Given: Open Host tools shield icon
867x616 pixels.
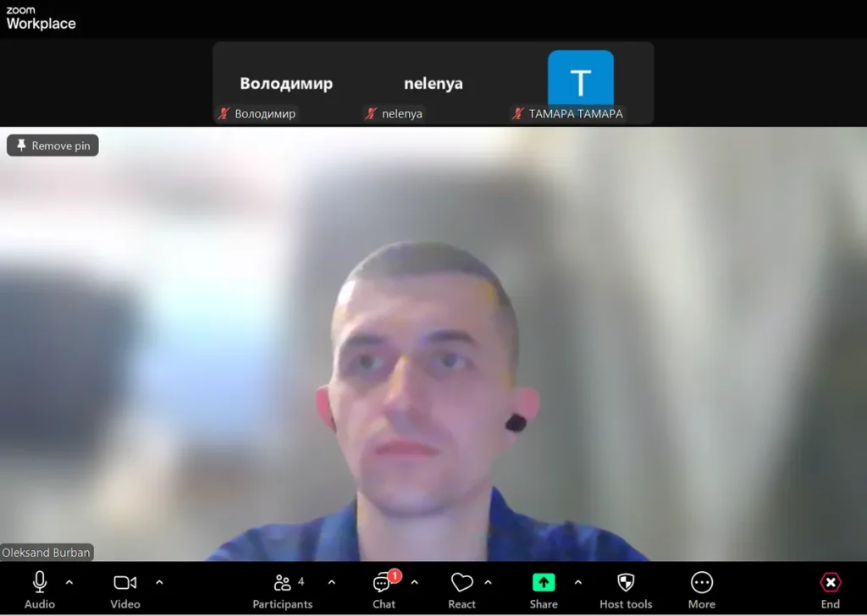Looking at the screenshot, I should (626, 582).
